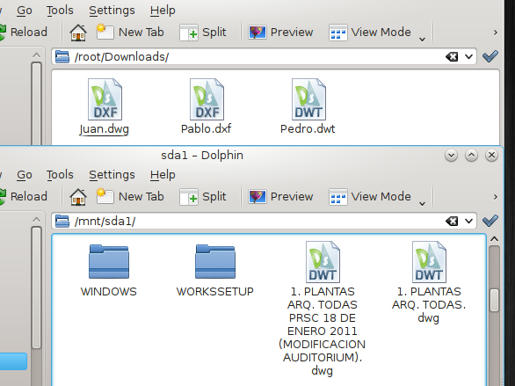Open Go menu in upper Dolphin window
The image size is (515, 386).
click(24, 10)
